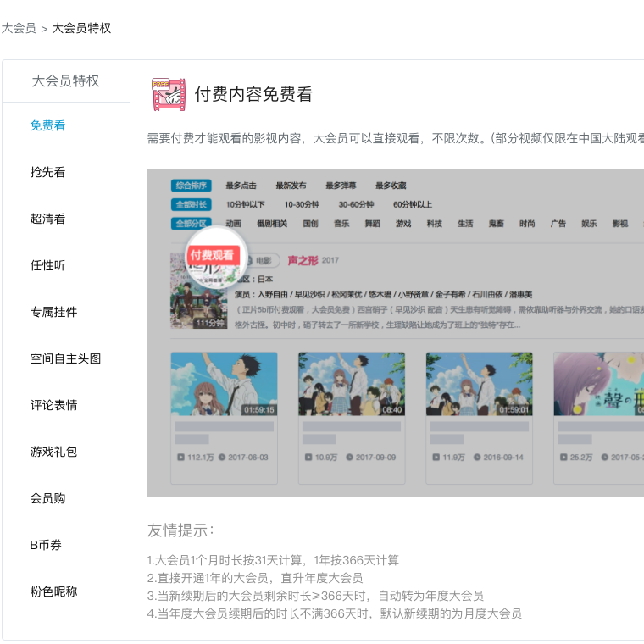The width and height of the screenshot is (644, 644).
Task: Click the clock icon beside 2016-09-14
Action: click(x=477, y=457)
